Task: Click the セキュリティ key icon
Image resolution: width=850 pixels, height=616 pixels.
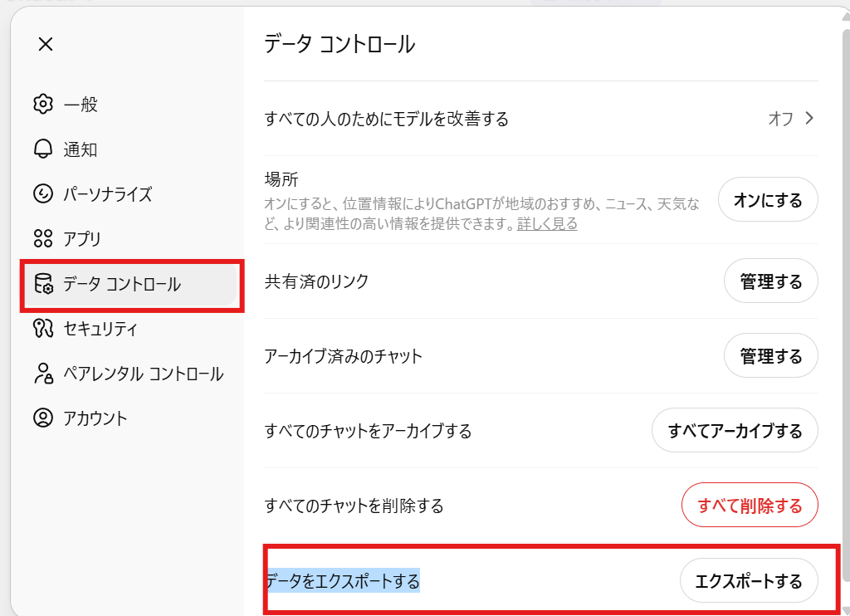Action: [43, 329]
